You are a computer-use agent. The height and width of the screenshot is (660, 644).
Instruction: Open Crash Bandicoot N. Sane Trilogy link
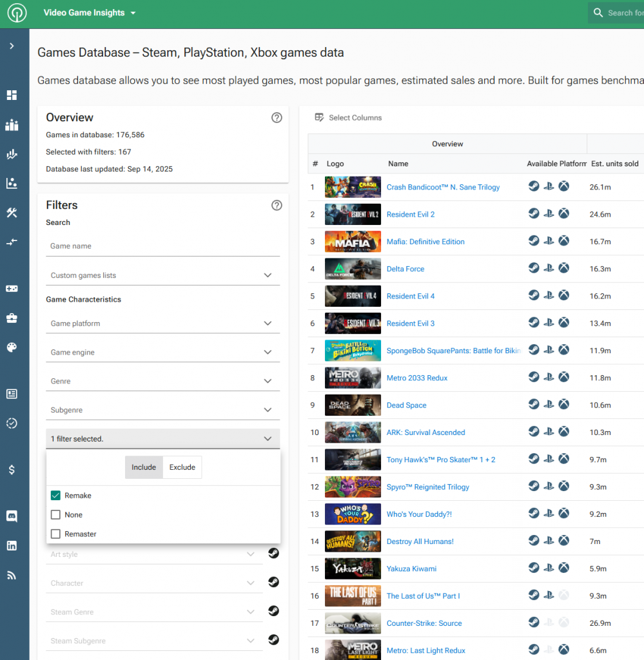pos(444,188)
